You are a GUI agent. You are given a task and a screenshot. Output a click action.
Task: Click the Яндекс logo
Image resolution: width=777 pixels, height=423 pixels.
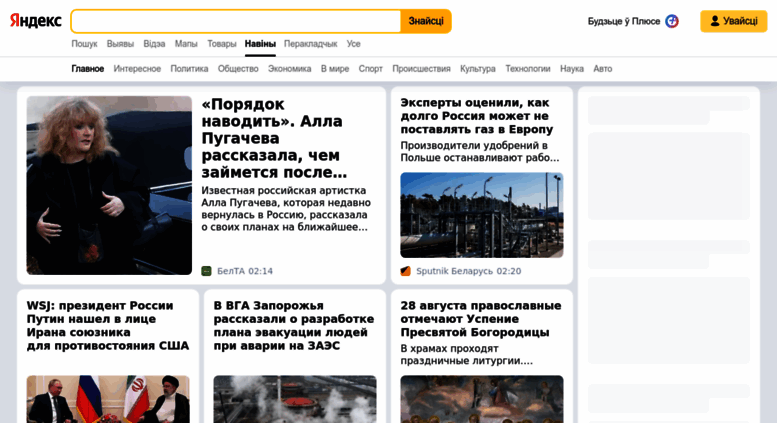point(36,21)
